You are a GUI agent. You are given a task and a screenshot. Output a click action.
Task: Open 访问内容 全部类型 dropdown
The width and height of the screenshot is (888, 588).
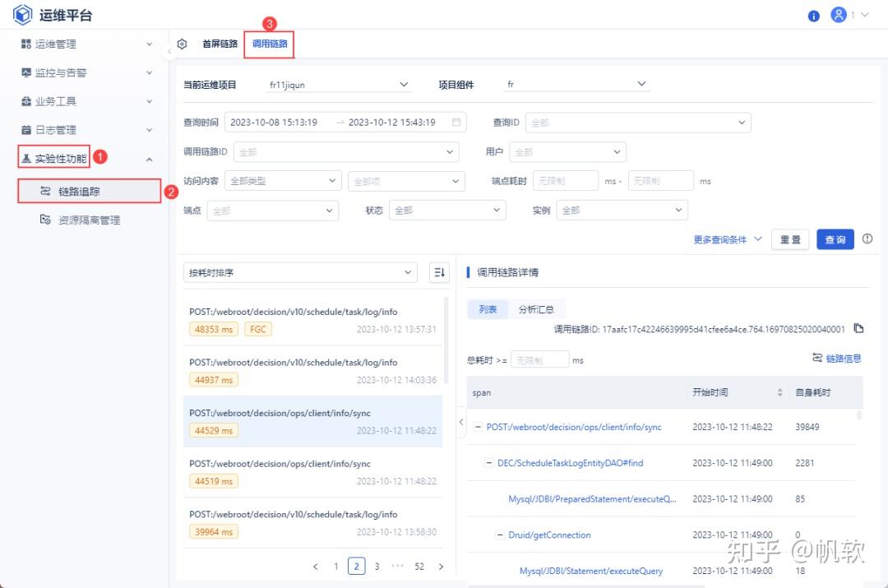tap(283, 181)
